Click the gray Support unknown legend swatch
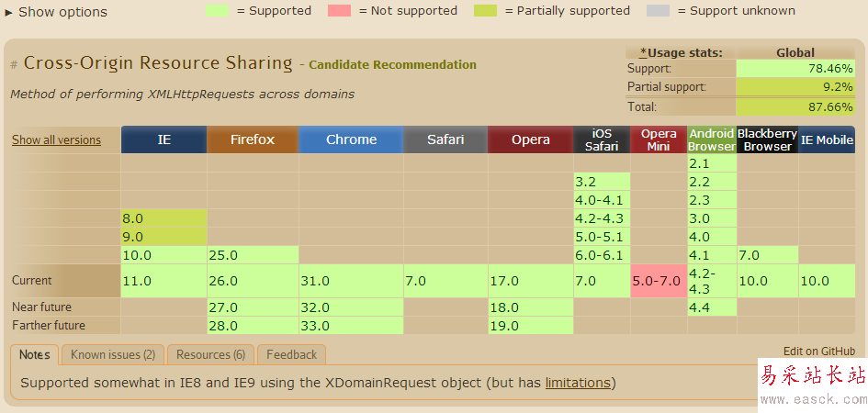 (658, 11)
